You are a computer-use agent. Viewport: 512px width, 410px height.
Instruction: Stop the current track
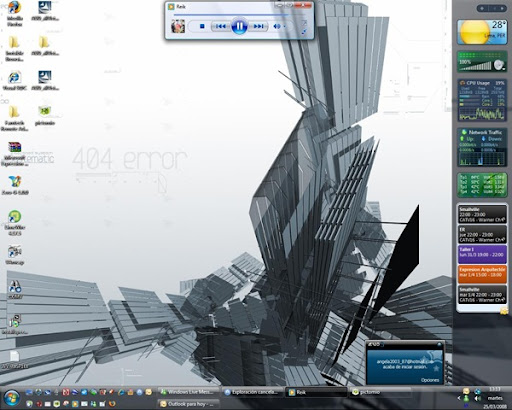click(x=202, y=26)
